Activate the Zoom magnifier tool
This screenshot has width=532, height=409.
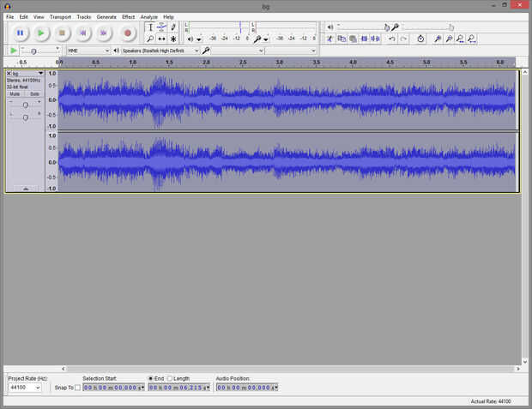pyautogui.click(x=150, y=39)
